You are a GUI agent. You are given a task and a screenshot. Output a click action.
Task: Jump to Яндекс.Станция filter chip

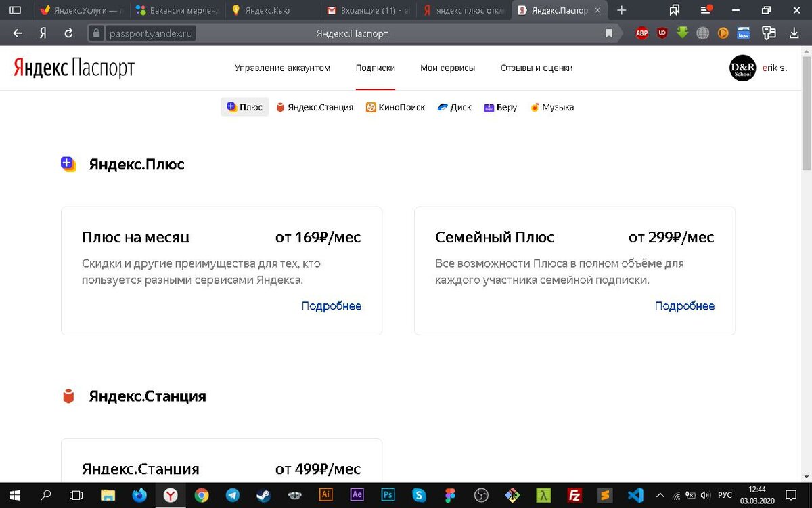tap(315, 107)
